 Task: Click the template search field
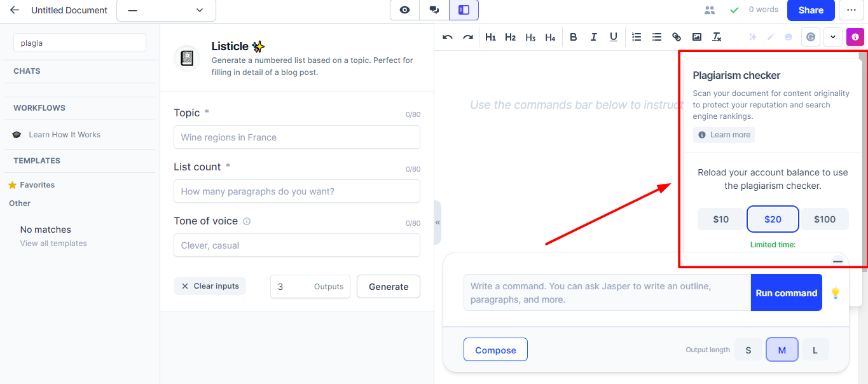[79, 43]
